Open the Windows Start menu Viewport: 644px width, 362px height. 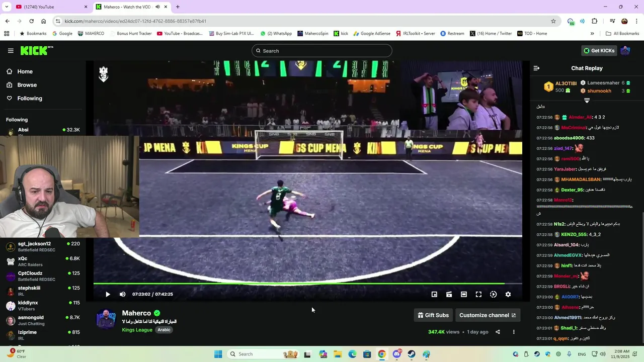point(218,354)
